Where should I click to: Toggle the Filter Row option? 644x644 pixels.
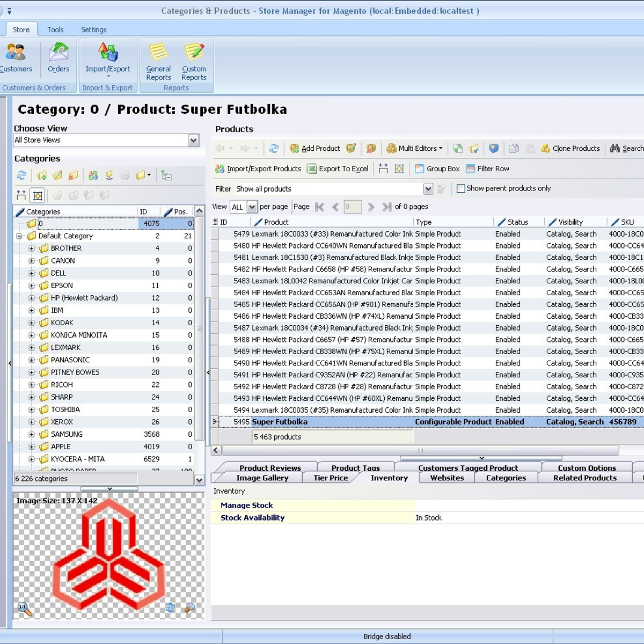[x=487, y=169]
